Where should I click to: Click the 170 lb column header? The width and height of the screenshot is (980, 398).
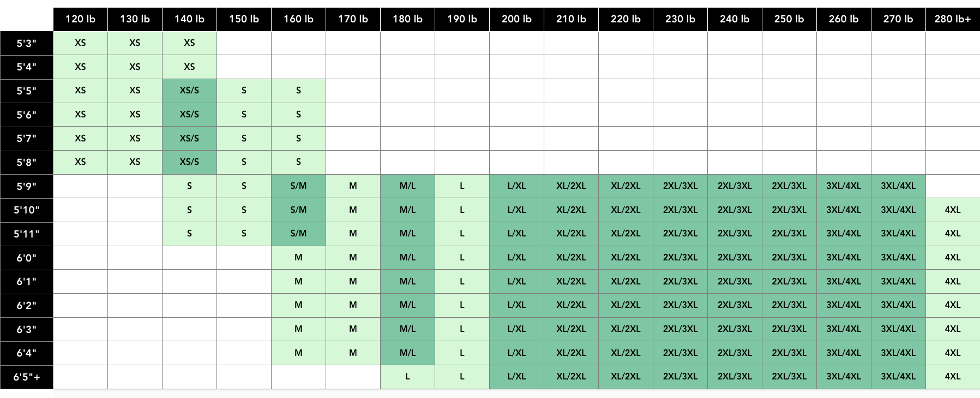pos(353,19)
